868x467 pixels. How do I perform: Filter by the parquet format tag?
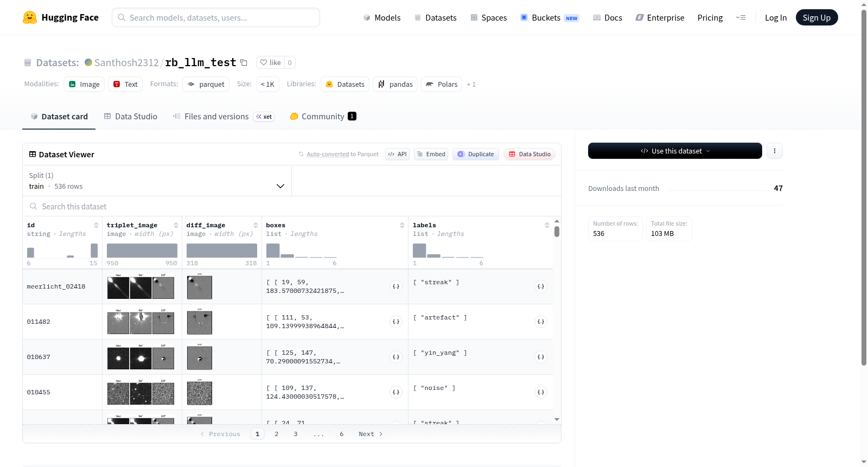tap(206, 84)
